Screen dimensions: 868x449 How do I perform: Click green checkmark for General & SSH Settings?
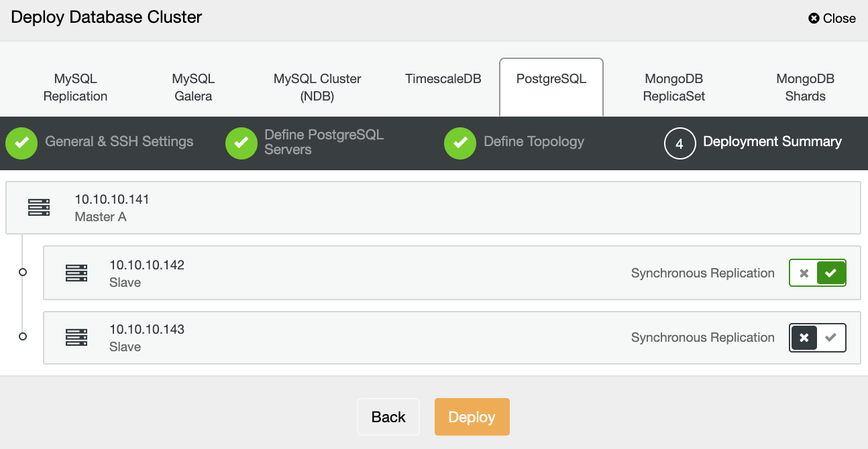[x=21, y=143]
